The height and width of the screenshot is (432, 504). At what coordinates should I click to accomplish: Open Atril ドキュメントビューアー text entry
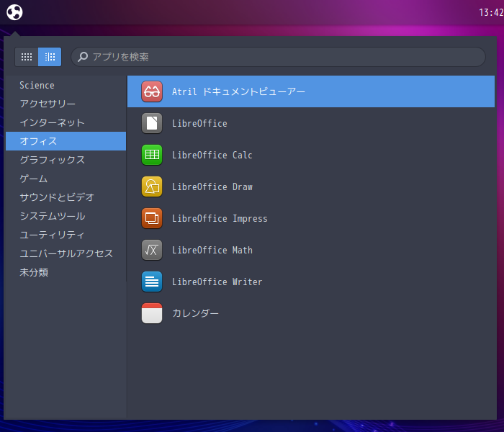click(x=238, y=91)
